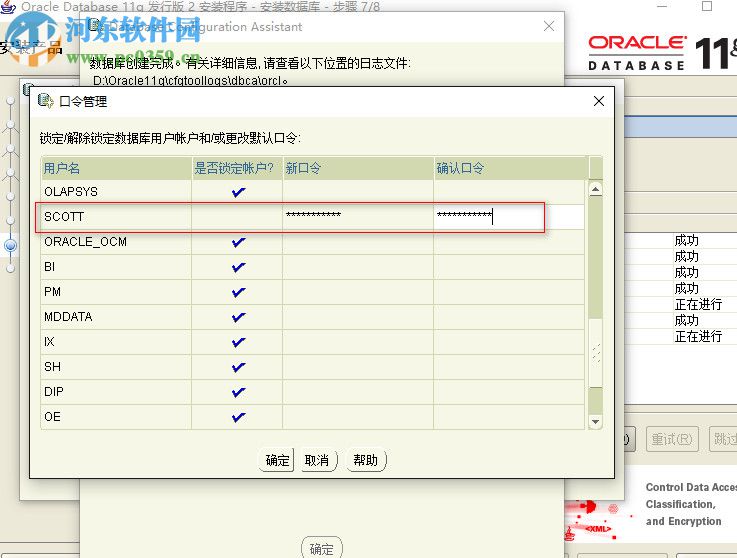This screenshot has height=558, width=737.
Task: Toggle the MDDATA account lock checkmark
Action: (x=238, y=317)
